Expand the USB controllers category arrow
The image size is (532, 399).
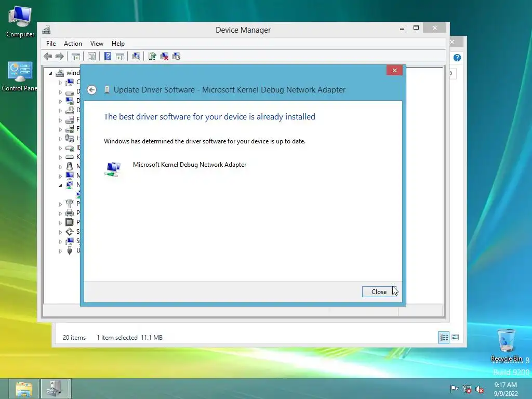coord(60,251)
